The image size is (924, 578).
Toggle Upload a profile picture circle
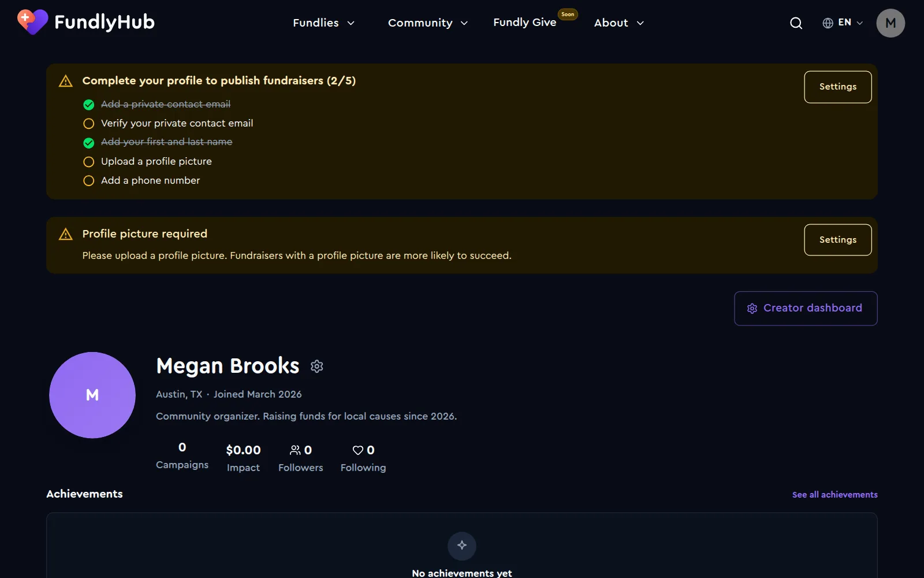pos(89,162)
